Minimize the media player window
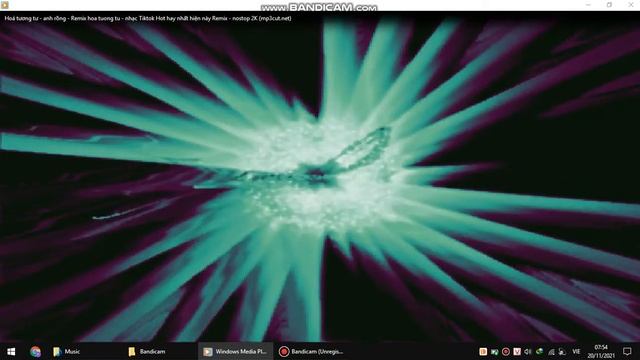Viewport: 640px width, 360px height. tap(588, 5)
